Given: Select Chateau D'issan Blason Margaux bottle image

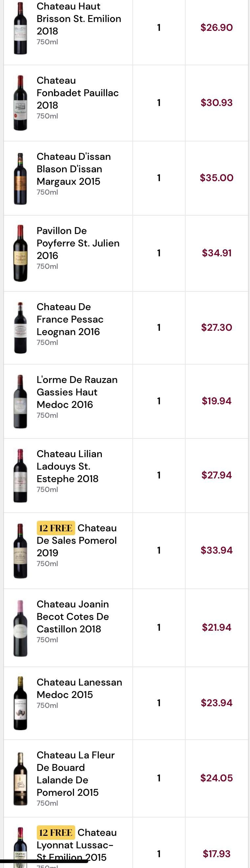Looking at the screenshot, I should click(x=20, y=179).
